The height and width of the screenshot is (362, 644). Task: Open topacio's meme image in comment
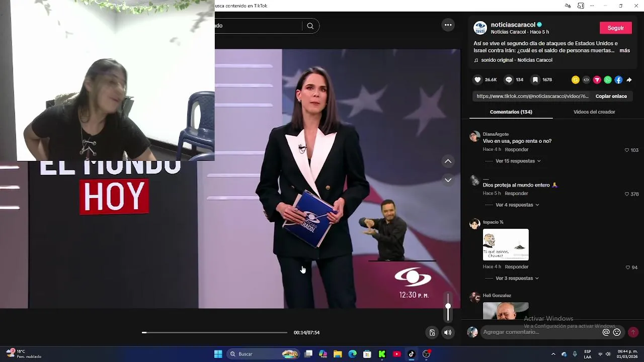tap(506, 244)
